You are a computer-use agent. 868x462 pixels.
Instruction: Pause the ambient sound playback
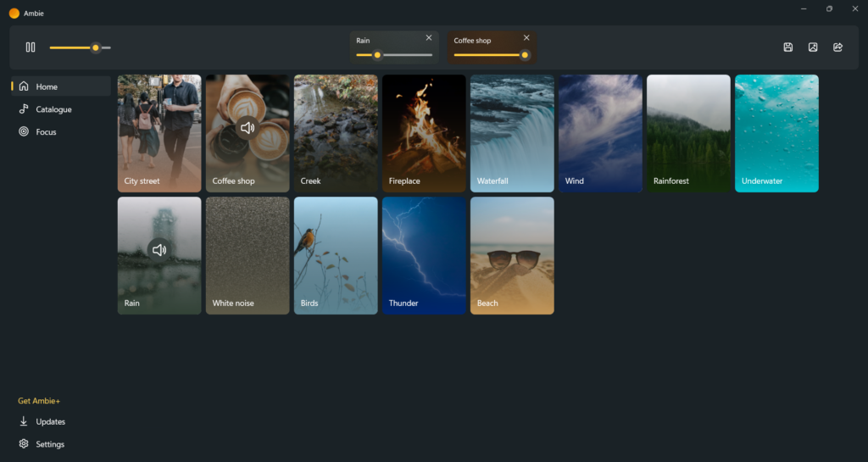31,47
